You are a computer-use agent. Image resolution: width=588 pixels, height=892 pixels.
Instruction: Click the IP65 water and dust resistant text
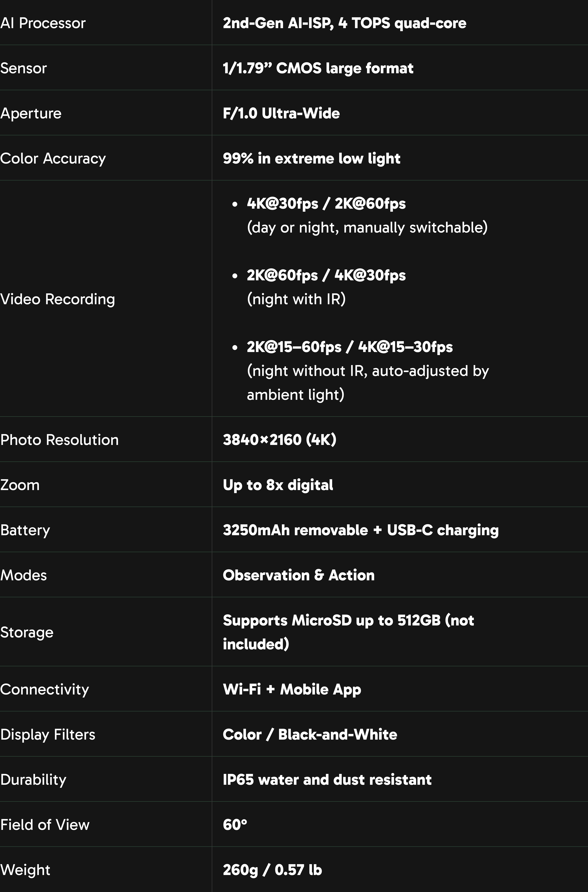[x=327, y=779]
